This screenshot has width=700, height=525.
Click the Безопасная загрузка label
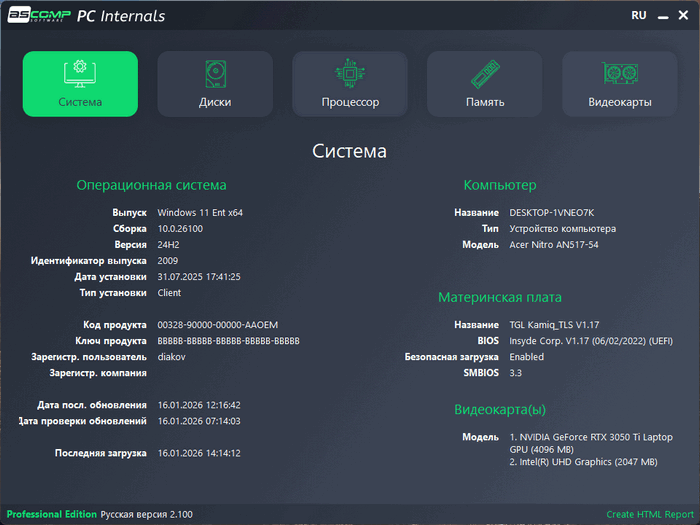click(x=451, y=357)
